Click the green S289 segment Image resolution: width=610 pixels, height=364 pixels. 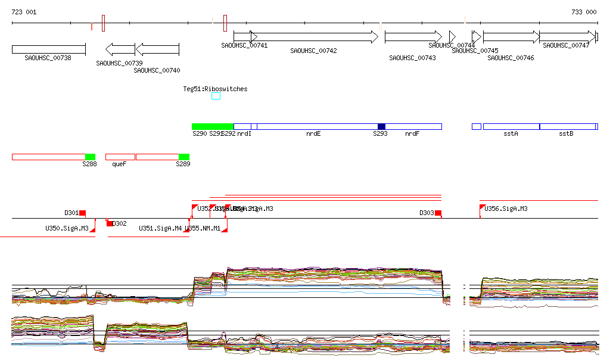(183, 157)
